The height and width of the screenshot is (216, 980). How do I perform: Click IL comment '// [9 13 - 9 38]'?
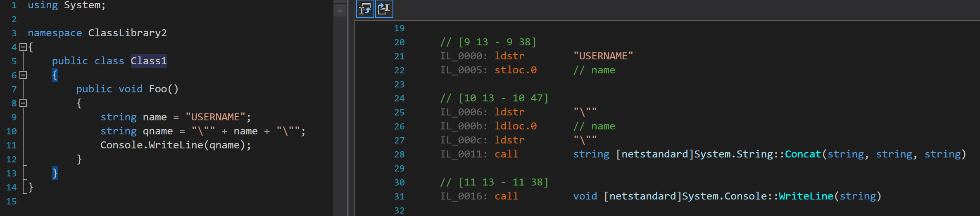click(488, 42)
